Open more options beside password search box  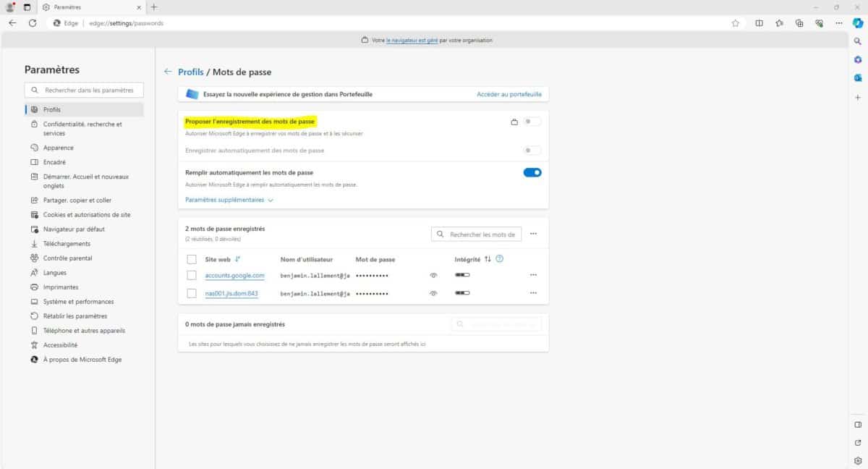coord(533,234)
